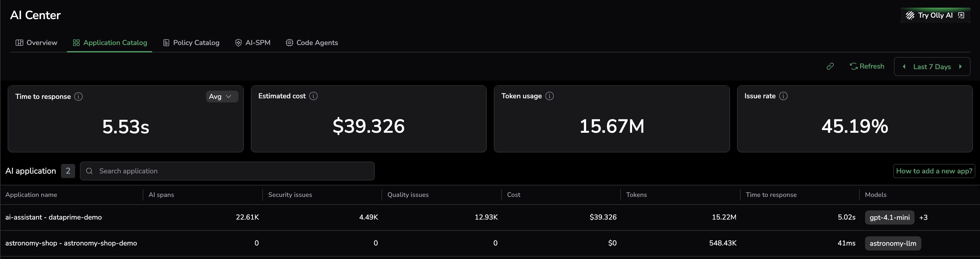The height and width of the screenshot is (259, 980).
Task: Click the Try Olly AI button
Action: tap(935, 15)
